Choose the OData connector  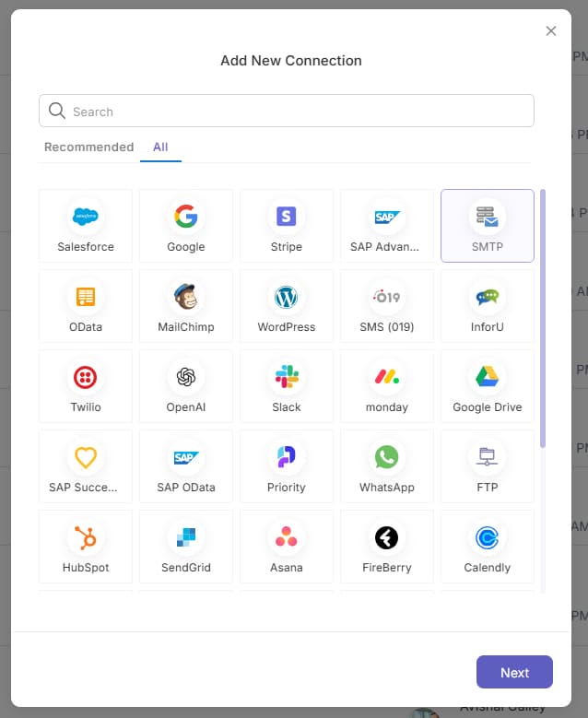(86, 306)
